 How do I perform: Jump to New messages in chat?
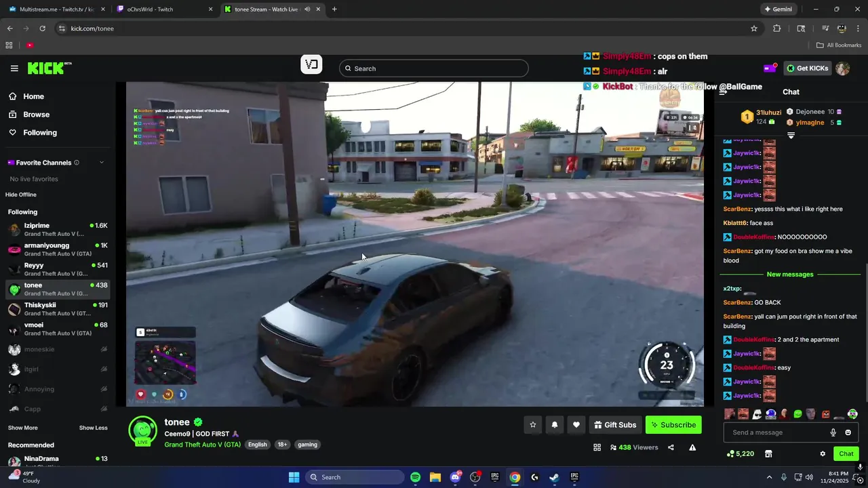pos(790,274)
